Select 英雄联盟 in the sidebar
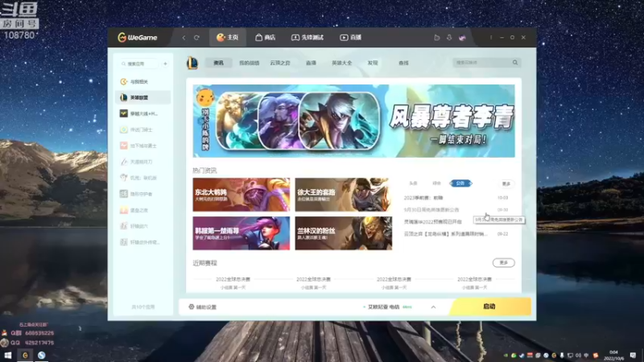 [143, 97]
